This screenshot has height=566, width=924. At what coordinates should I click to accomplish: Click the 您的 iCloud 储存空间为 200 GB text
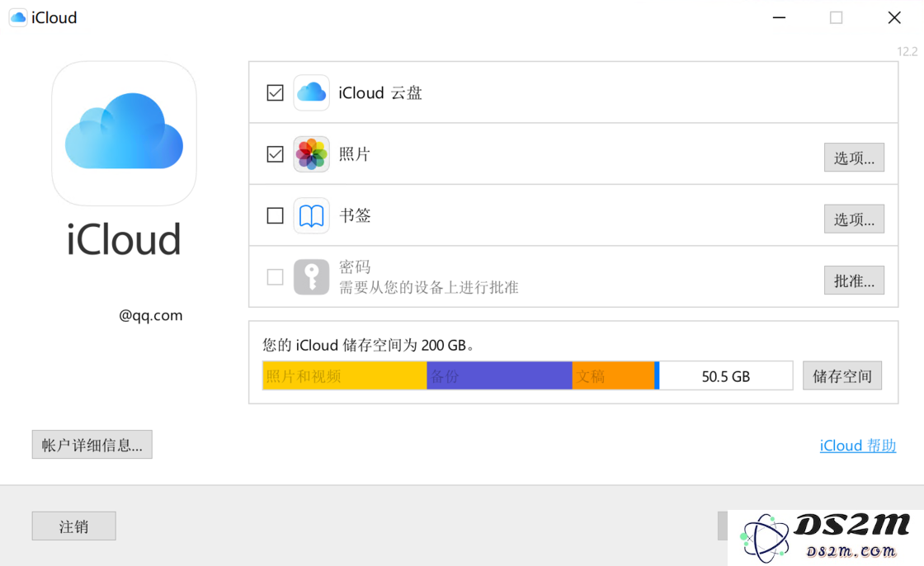pyautogui.click(x=368, y=345)
